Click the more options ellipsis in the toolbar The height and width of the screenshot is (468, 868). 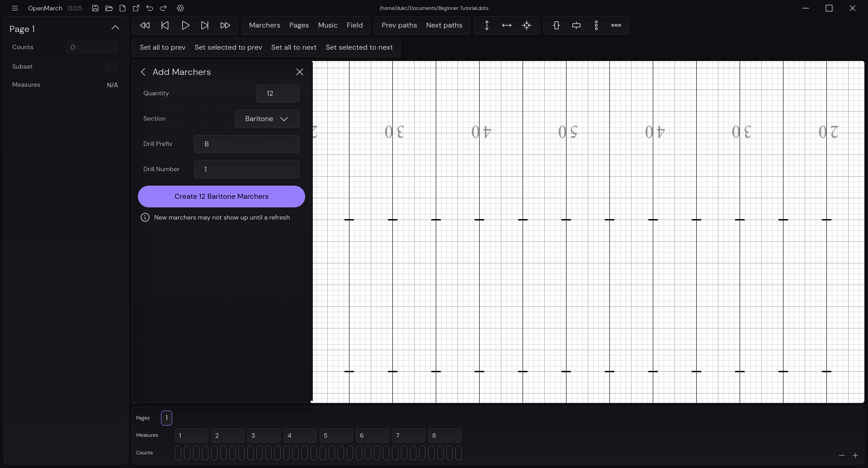tap(616, 25)
